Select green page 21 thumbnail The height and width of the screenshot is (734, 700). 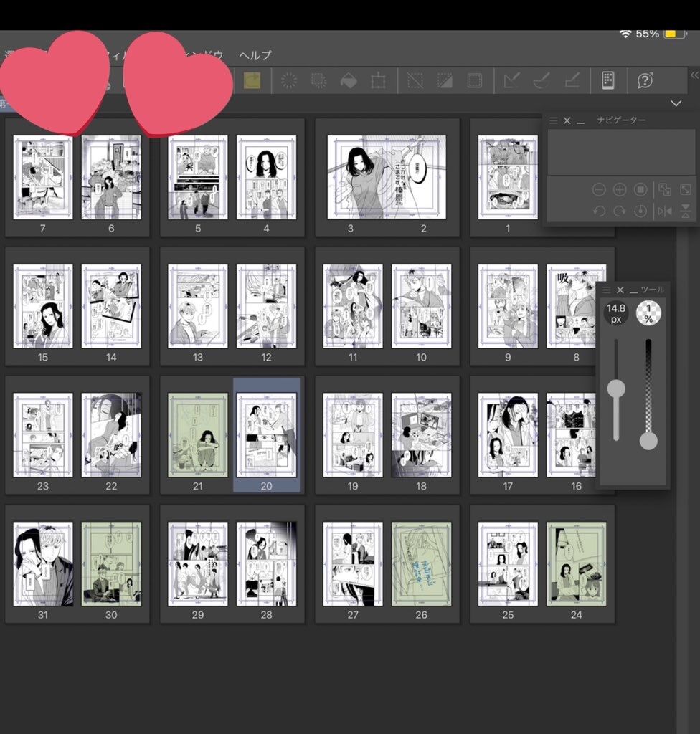coord(198,435)
